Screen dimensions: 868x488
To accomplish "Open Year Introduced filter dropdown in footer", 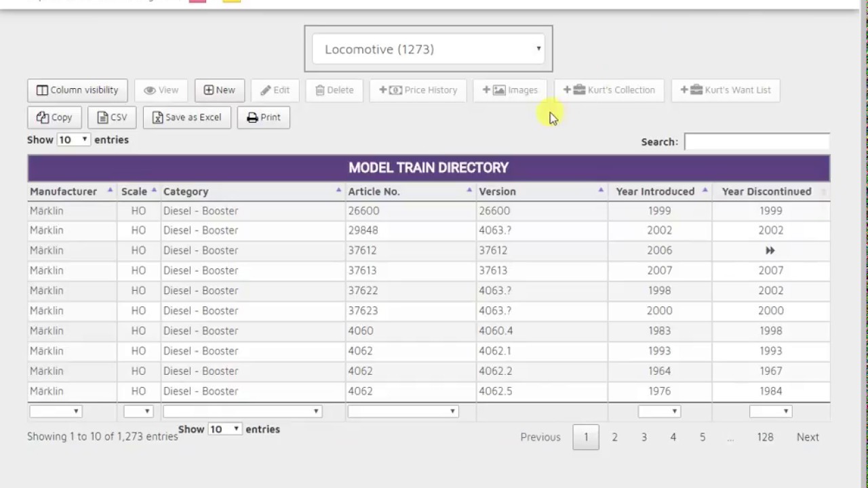I will coord(659,411).
